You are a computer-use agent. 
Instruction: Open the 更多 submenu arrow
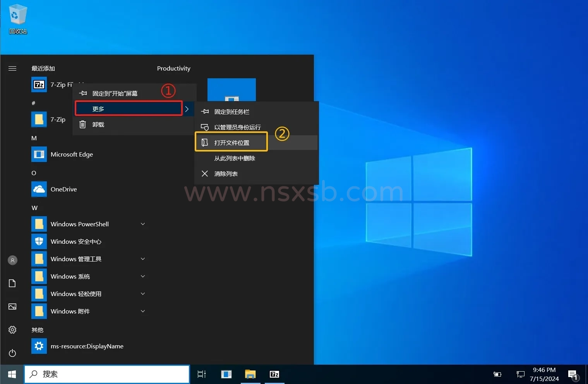tap(187, 109)
